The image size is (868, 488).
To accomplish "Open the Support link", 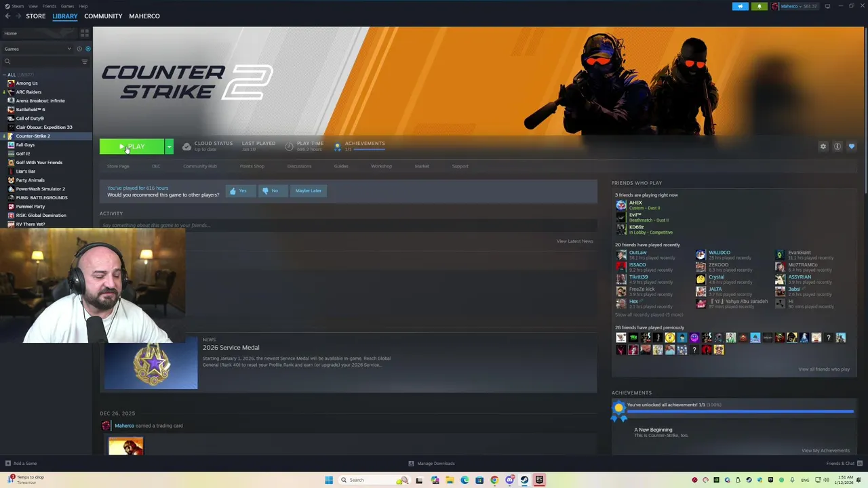I will coord(460,166).
